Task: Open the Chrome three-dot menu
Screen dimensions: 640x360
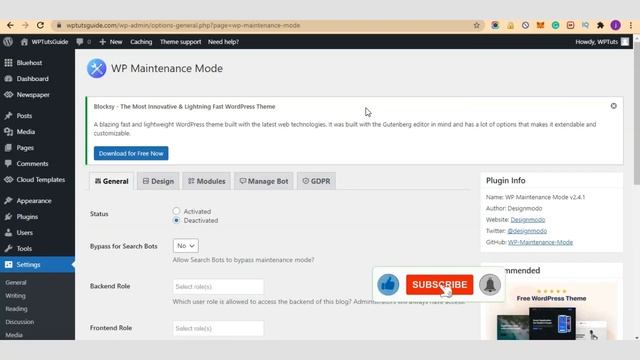Action: (631, 25)
